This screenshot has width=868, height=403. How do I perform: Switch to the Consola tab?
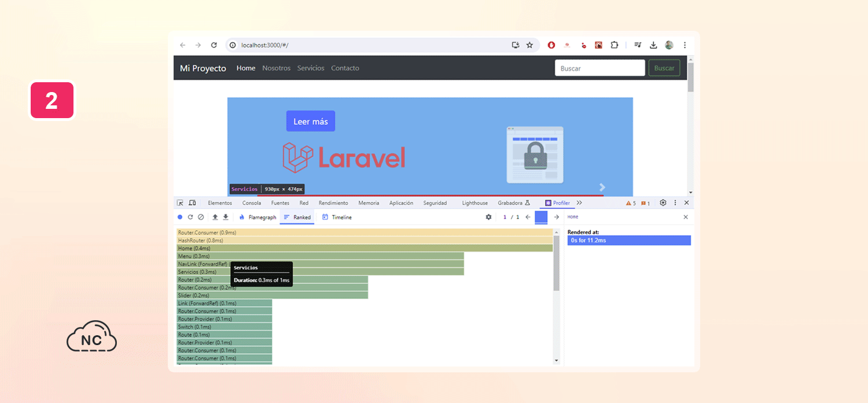click(252, 203)
